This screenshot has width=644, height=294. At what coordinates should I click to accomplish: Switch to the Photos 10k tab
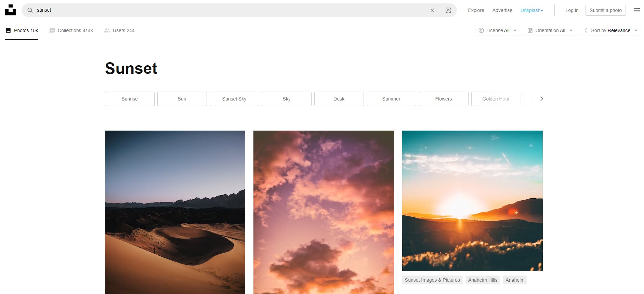[22, 30]
